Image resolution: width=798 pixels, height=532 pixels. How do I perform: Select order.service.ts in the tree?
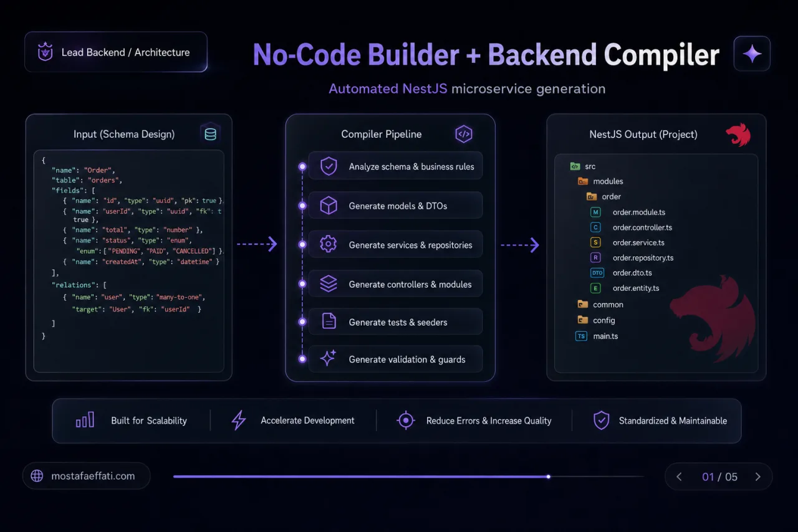coord(638,242)
